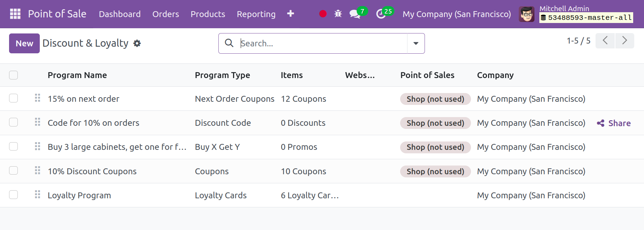Tick the 10% Discount Coupons checkbox

coord(14,171)
